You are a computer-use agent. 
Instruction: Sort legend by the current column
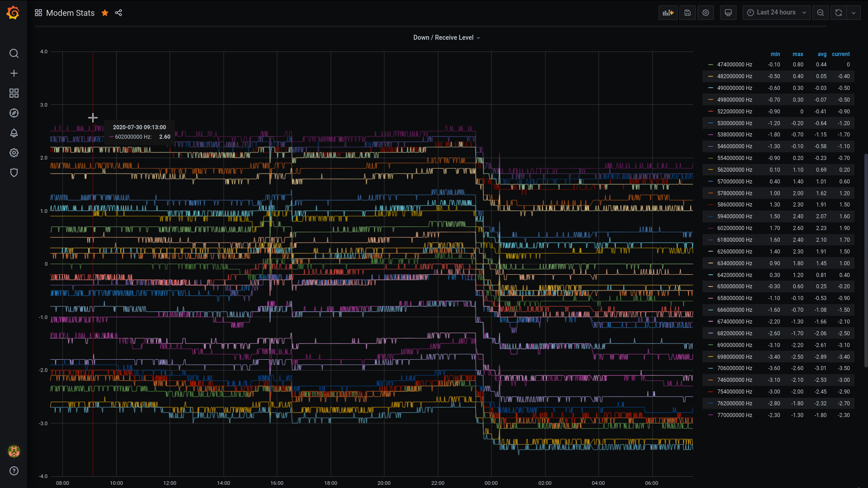coord(840,54)
